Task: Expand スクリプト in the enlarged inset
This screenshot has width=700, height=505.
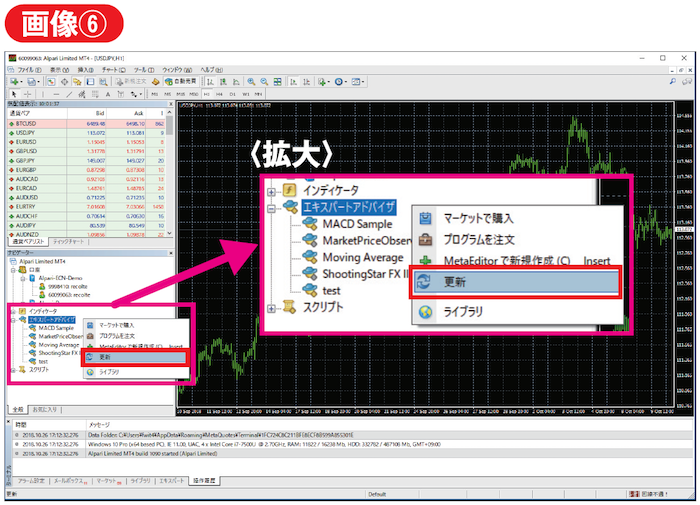Action: [x=271, y=308]
